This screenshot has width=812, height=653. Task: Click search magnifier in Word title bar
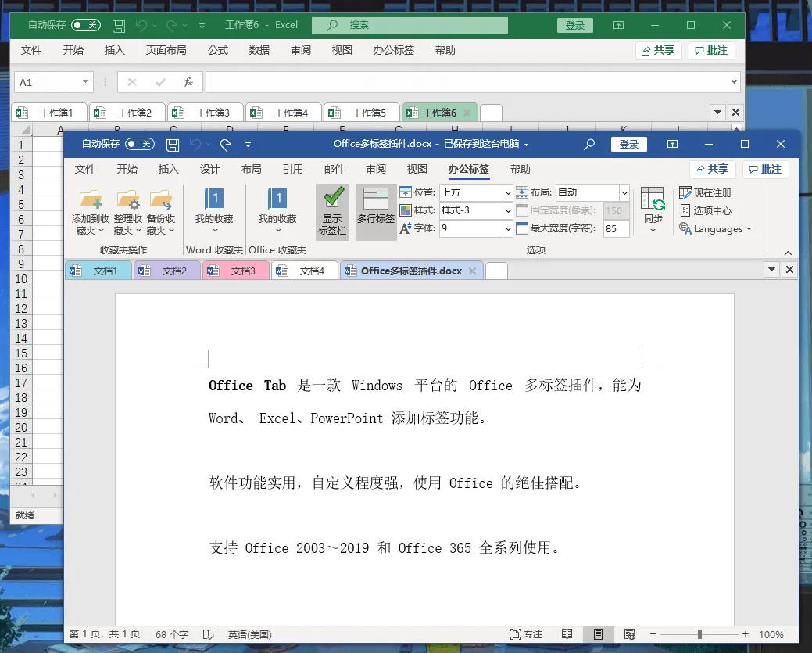(589, 145)
